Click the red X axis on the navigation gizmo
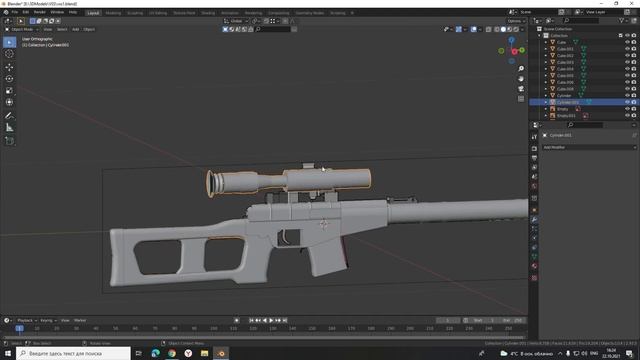This screenshot has height=360, width=640. (515, 51)
